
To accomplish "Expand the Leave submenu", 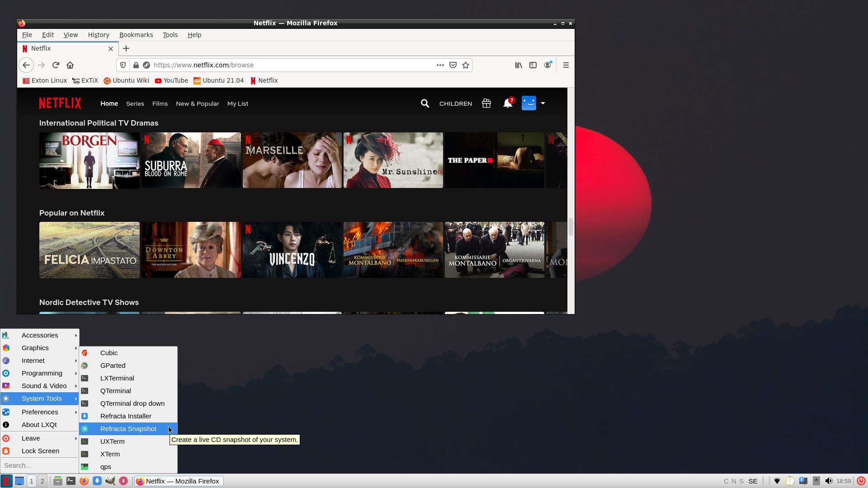I will [40, 438].
